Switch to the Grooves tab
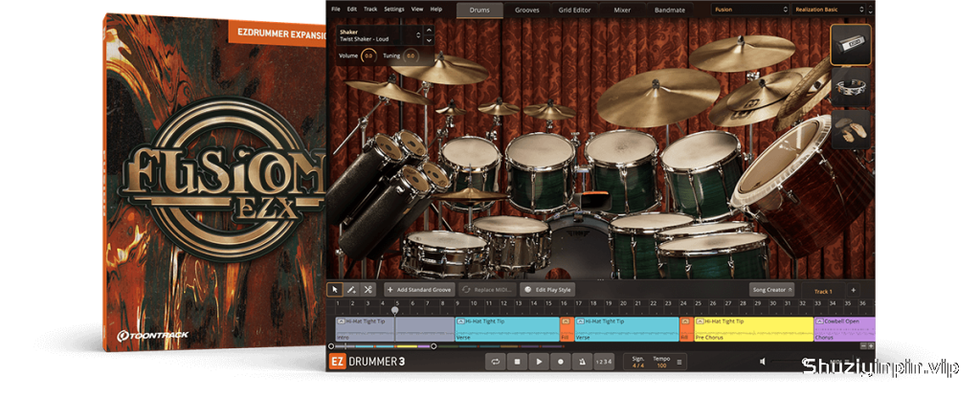Screen dimensions: 980x398 527,10
